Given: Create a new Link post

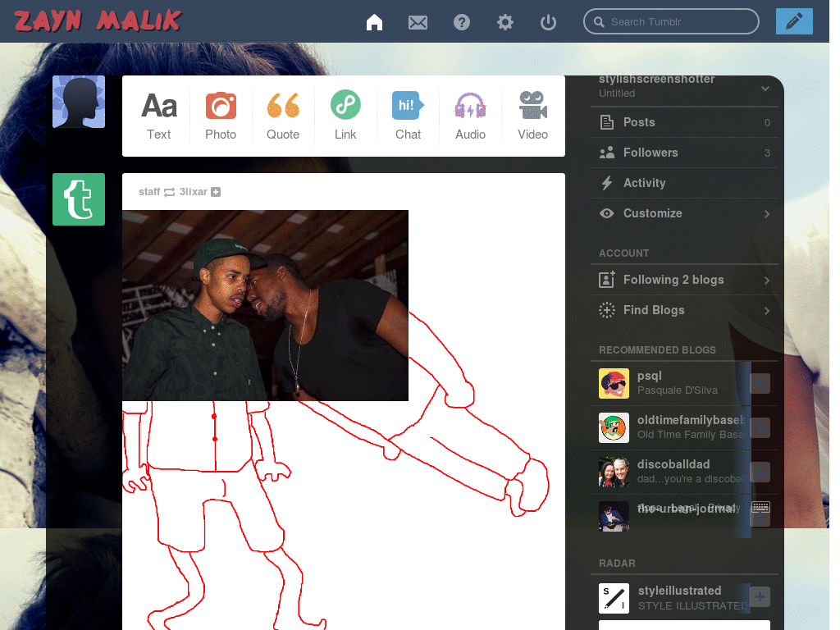Looking at the screenshot, I should [345, 116].
